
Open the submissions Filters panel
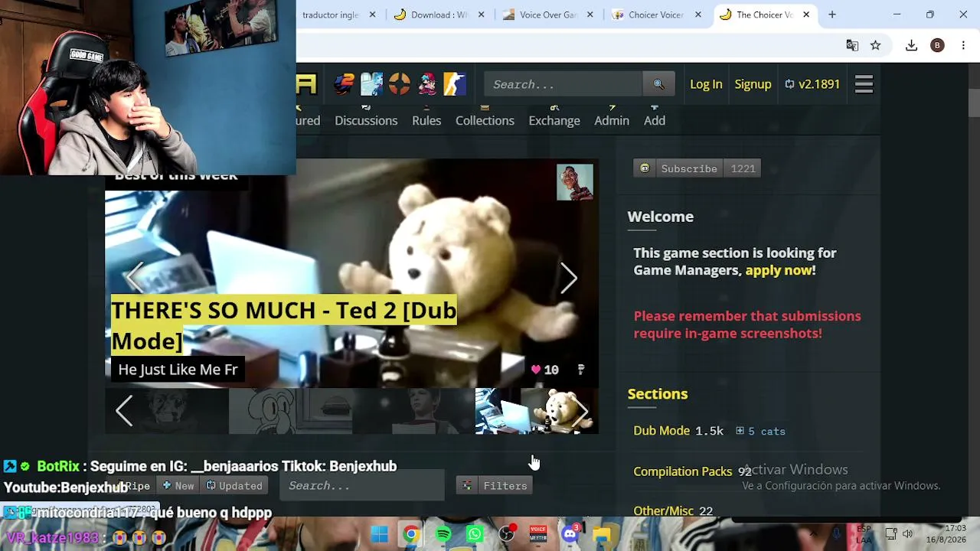(x=496, y=486)
